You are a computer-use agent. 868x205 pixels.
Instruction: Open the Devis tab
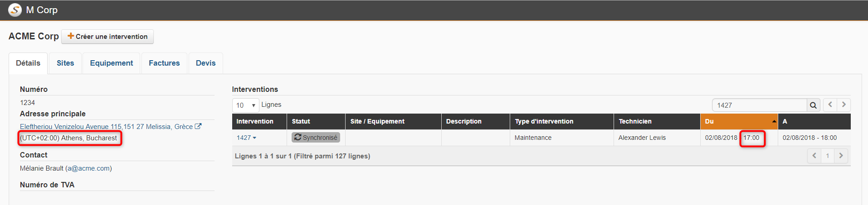205,63
